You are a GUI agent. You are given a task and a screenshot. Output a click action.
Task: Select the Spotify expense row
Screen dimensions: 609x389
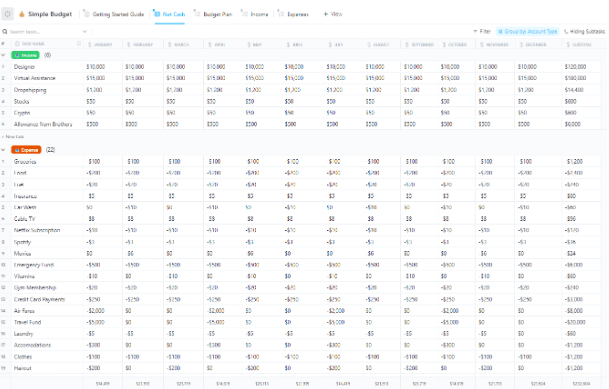coord(22,242)
